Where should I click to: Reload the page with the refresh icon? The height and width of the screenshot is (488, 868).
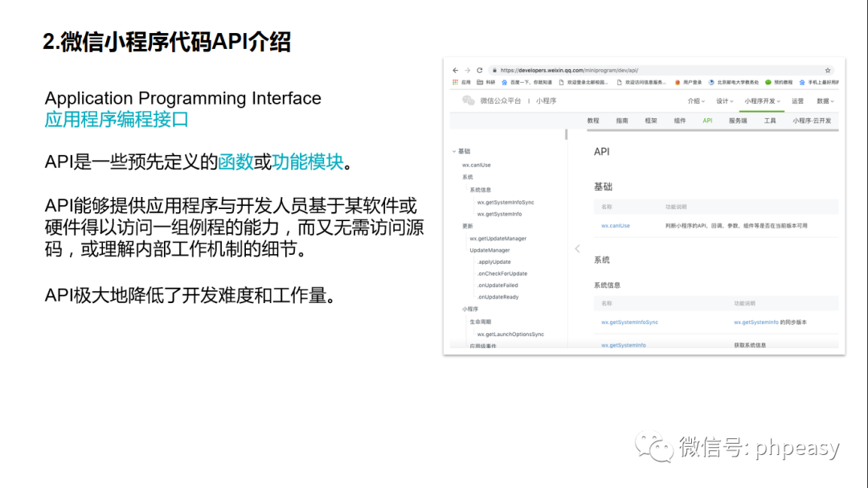(x=479, y=71)
